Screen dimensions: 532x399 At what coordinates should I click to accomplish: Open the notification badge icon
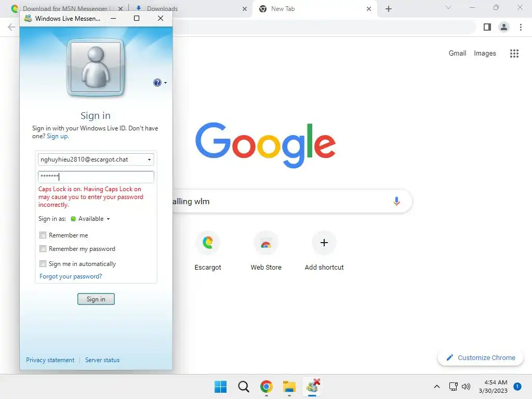[517, 387]
